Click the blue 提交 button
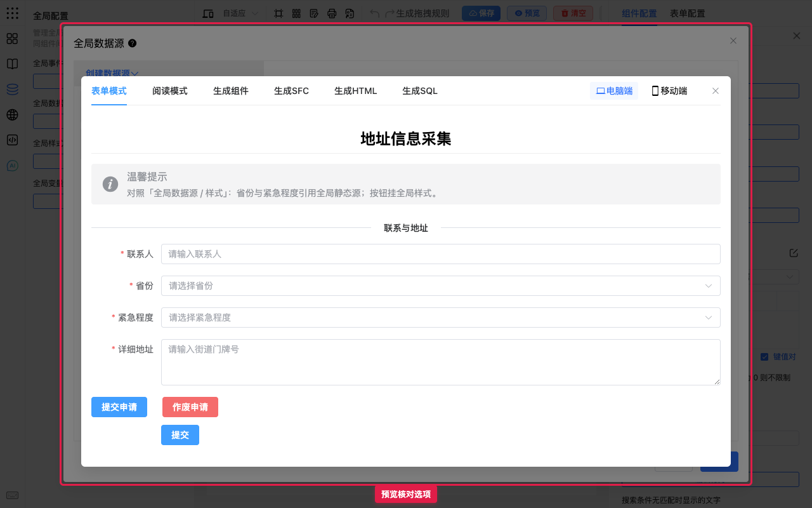 (180, 435)
